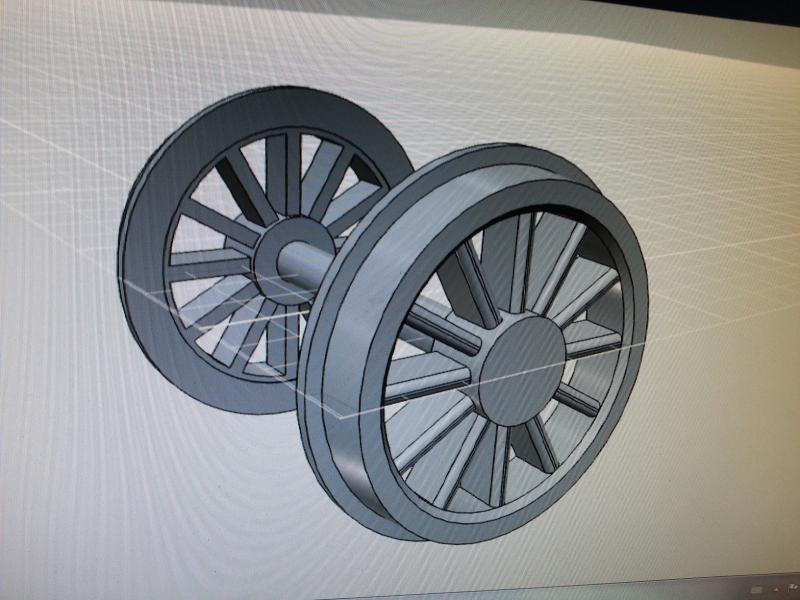The image size is (800, 600).
Task: Select the front wheel's center hub face
Action: tap(522, 370)
